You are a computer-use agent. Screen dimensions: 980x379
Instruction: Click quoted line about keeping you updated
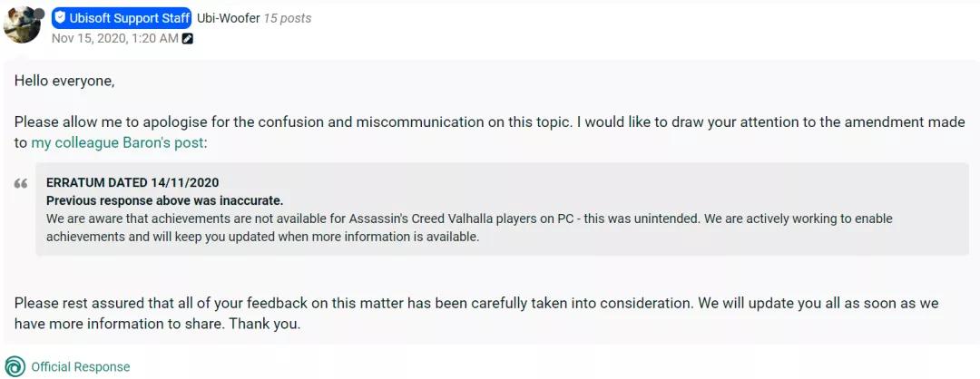tap(262, 237)
